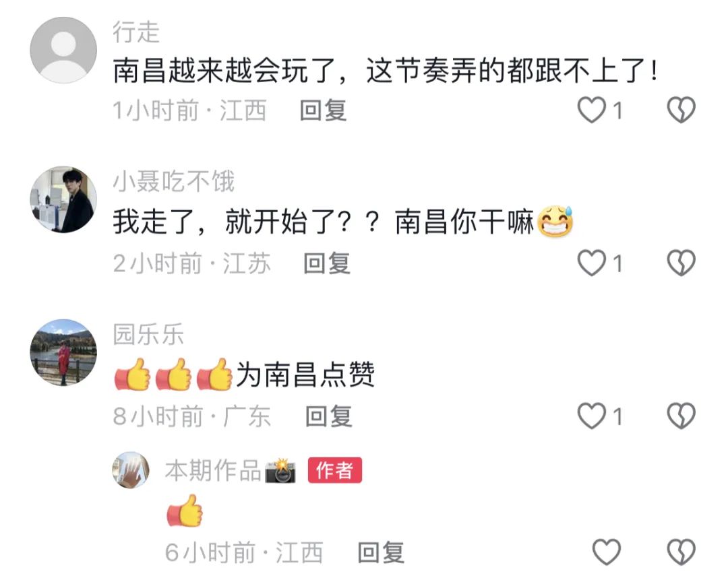
Task: Like 园乐乐's 为南昌点赞 comment
Action: point(592,416)
